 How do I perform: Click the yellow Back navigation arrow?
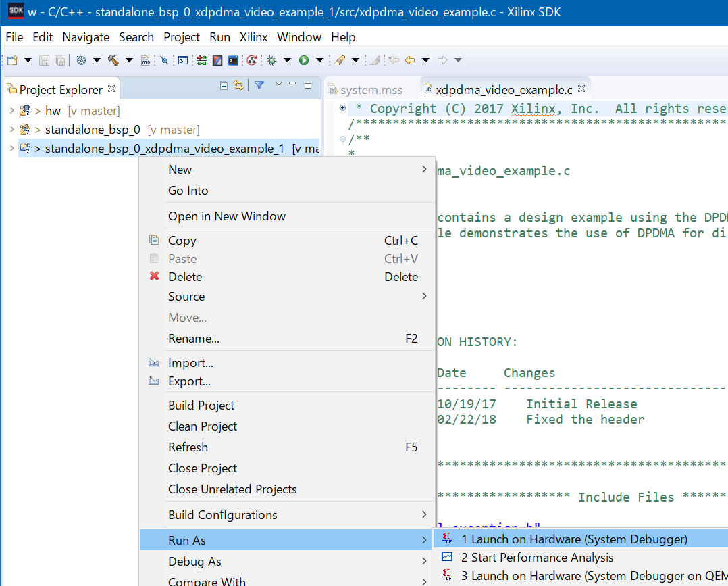point(410,60)
